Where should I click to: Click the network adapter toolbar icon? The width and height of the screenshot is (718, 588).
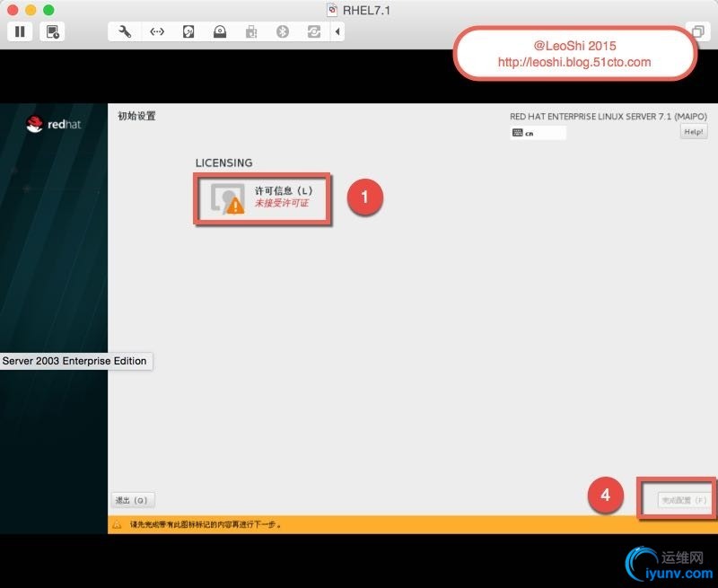[x=157, y=31]
